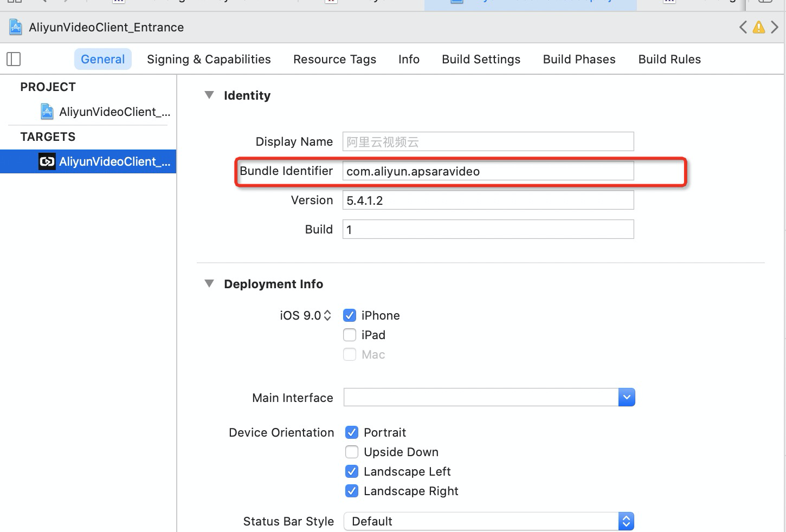Click the Deployment Info section heading
Viewport: 786px width, 532px height.
point(273,284)
